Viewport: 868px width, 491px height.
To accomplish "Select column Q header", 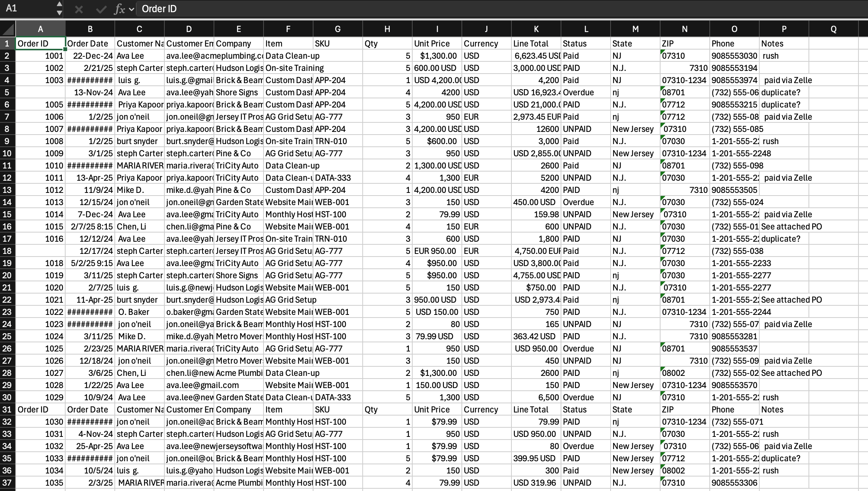I will (x=834, y=29).
